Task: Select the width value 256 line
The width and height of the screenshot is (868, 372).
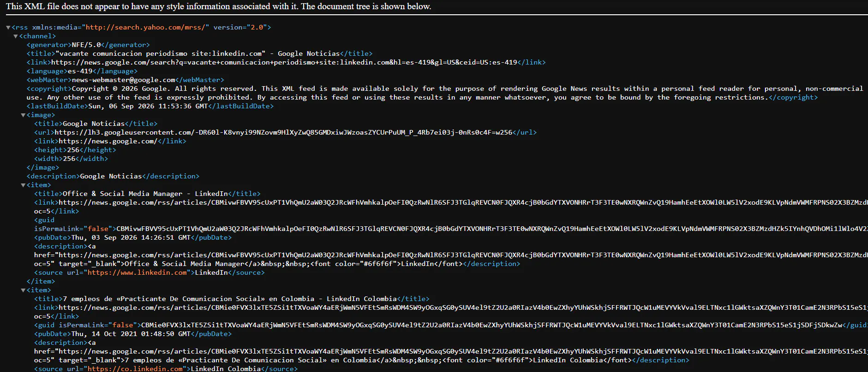Action: click(x=71, y=159)
